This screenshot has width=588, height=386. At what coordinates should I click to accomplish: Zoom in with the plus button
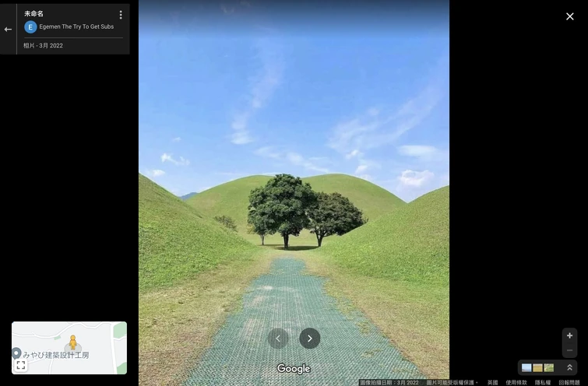[569, 335]
